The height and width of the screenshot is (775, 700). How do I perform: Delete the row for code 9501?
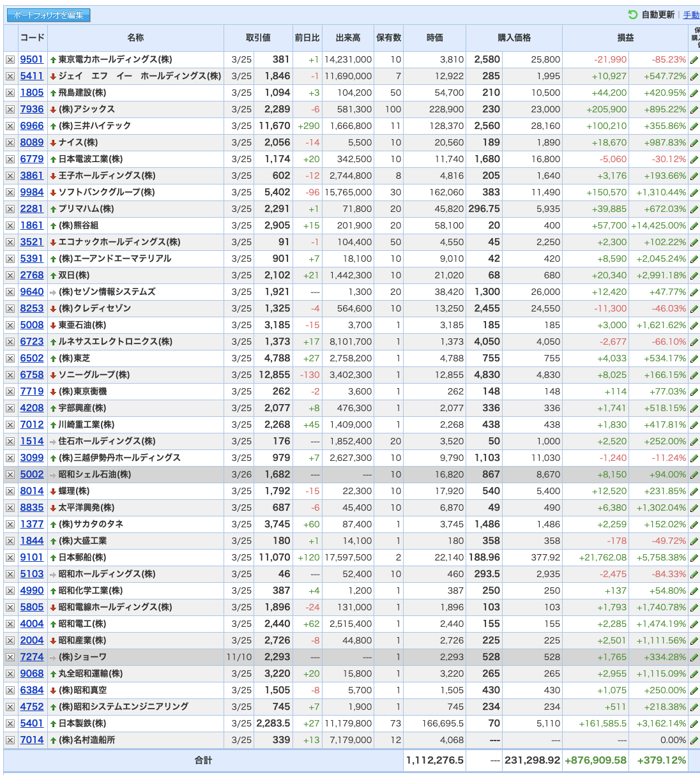[10, 59]
